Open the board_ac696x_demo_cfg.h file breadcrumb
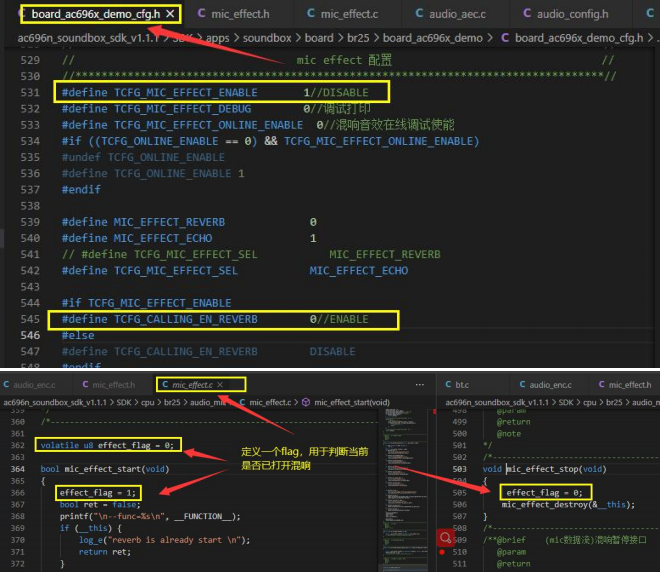660x572 pixels. [579, 38]
